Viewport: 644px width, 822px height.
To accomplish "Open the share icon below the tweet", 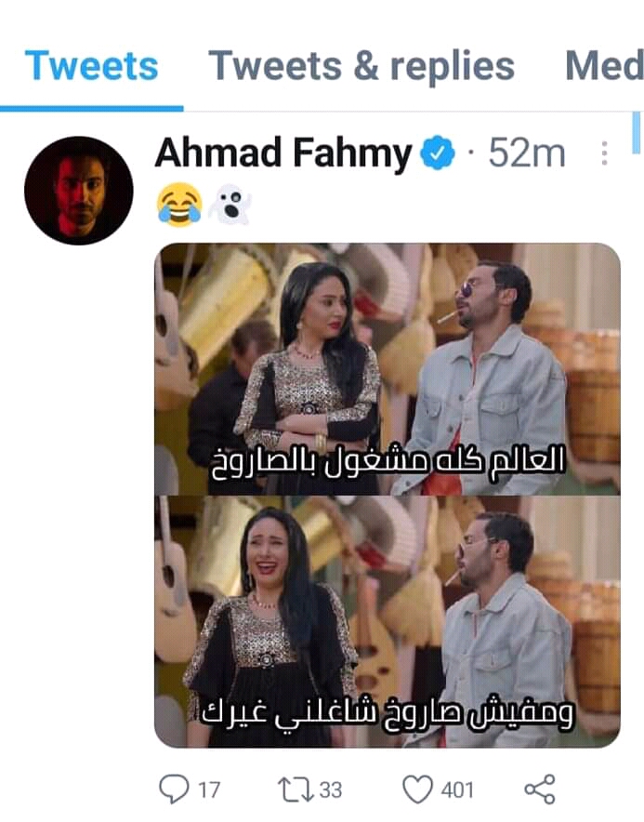I will (540, 789).
